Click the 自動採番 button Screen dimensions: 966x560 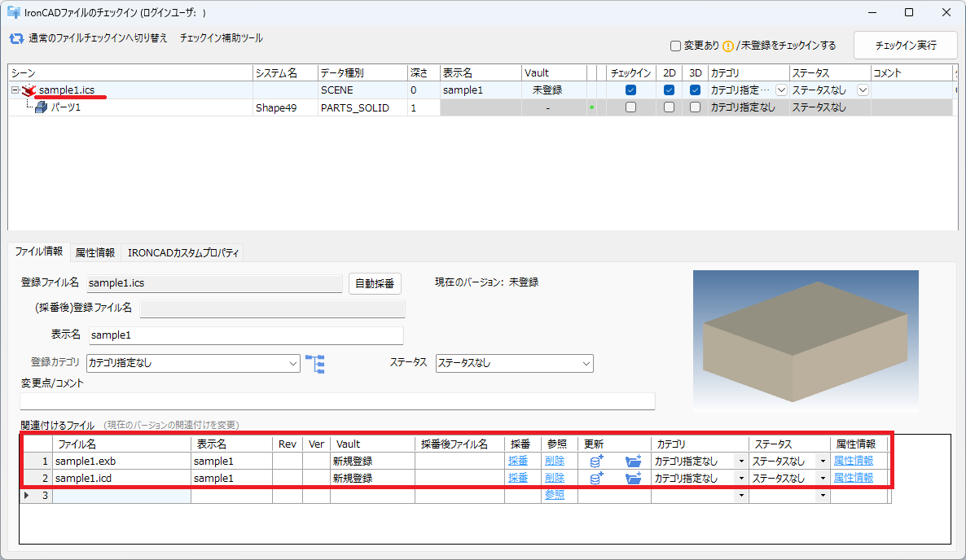pos(375,283)
